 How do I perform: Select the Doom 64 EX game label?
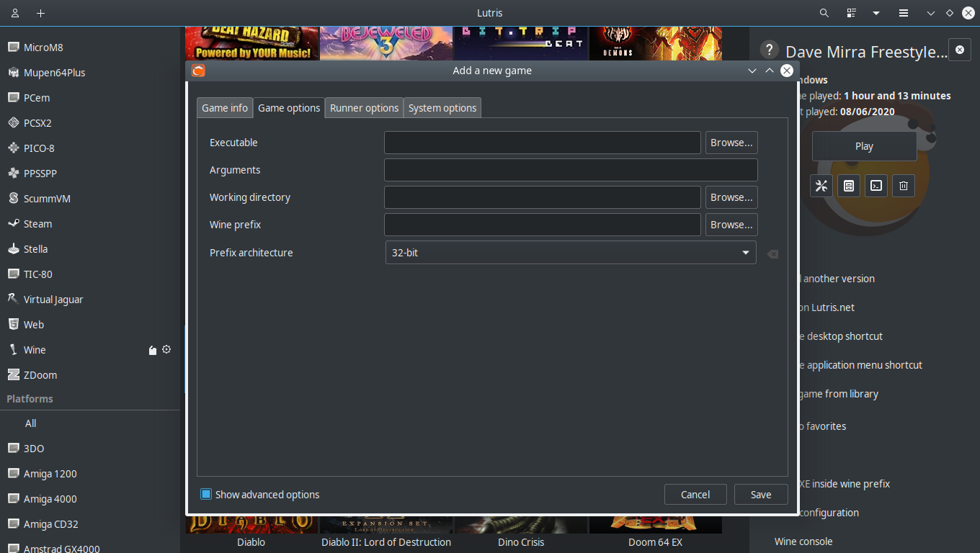(x=655, y=542)
